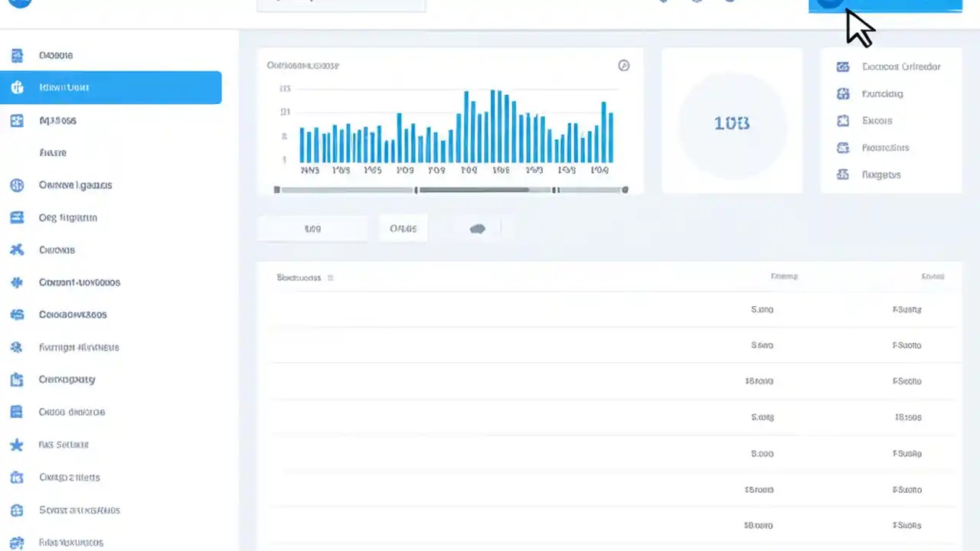
Task: Click the calendar icon beside Document Calendar
Action: tap(843, 67)
